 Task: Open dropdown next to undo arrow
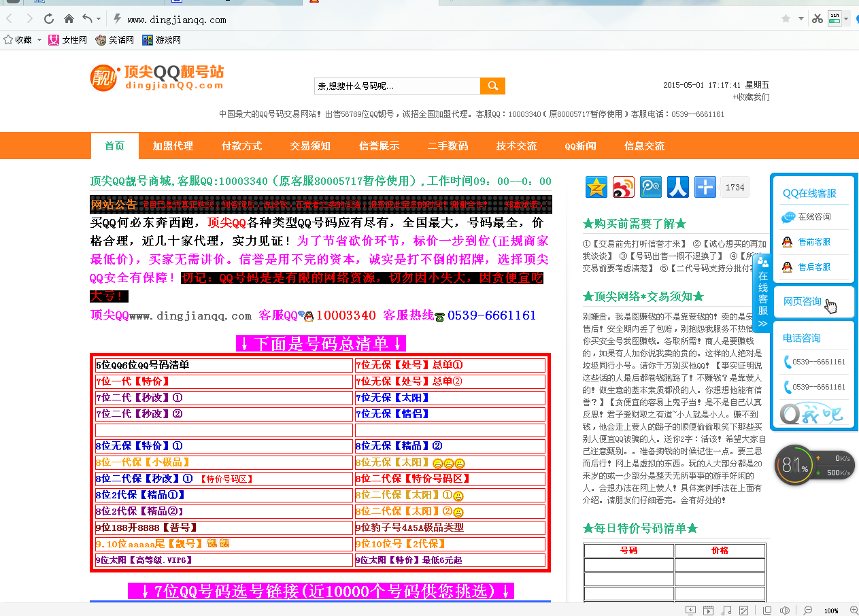pyautogui.click(x=99, y=19)
